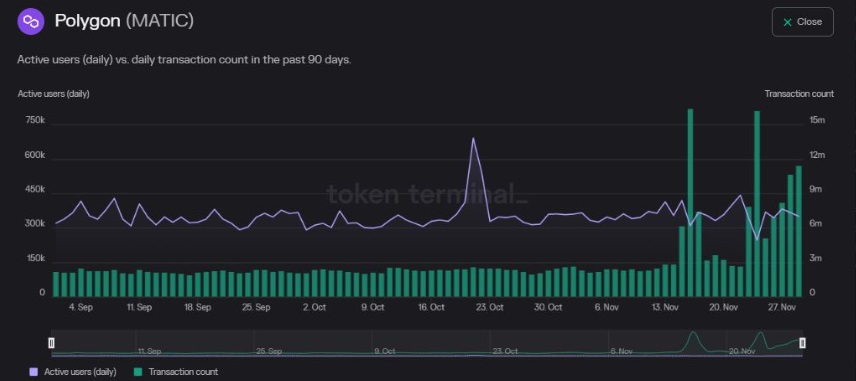Click the 30. Oct axis label
856x381 pixels.
pyautogui.click(x=548, y=307)
